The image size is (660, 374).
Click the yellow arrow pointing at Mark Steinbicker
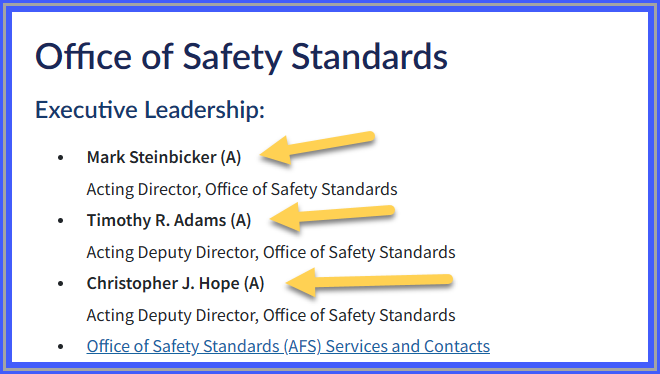[x=317, y=148]
